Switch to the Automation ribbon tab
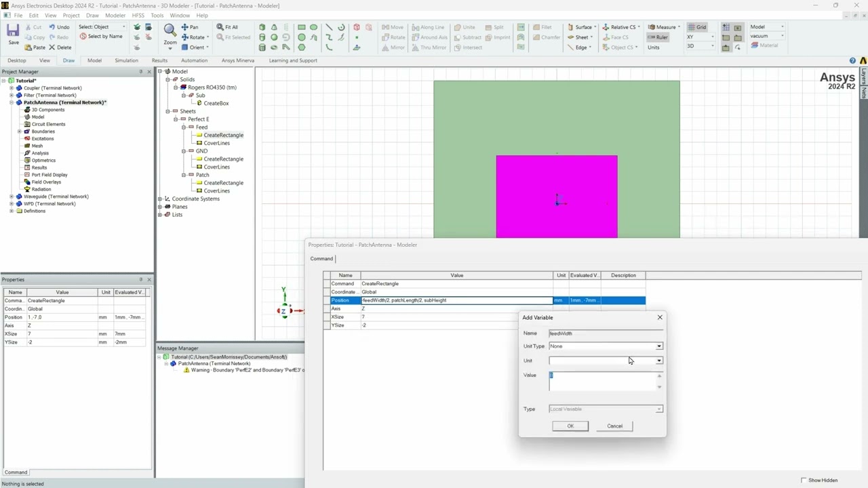868x488 pixels. [x=194, y=60]
